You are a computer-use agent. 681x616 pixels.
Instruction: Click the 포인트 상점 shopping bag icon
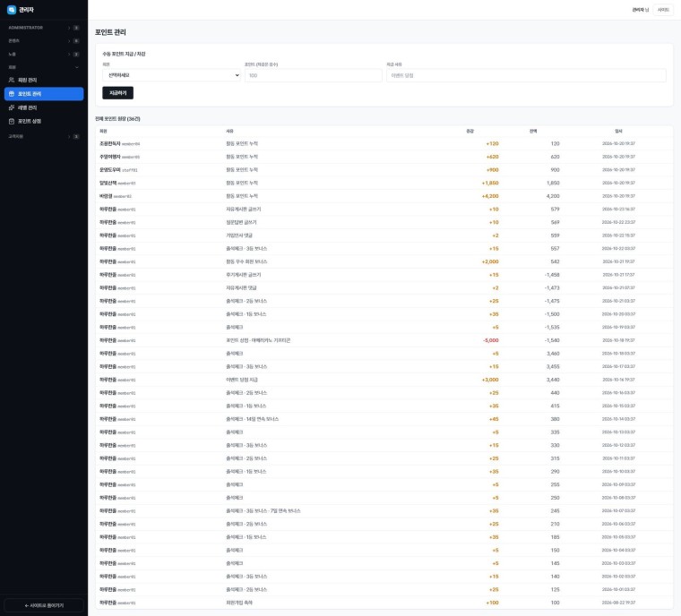(12, 121)
